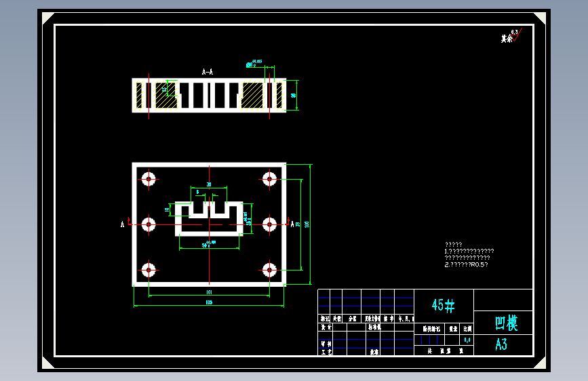The width and height of the screenshot is (588, 381).
Task: Click the 批准 cell in title block
Action: (374, 352)
